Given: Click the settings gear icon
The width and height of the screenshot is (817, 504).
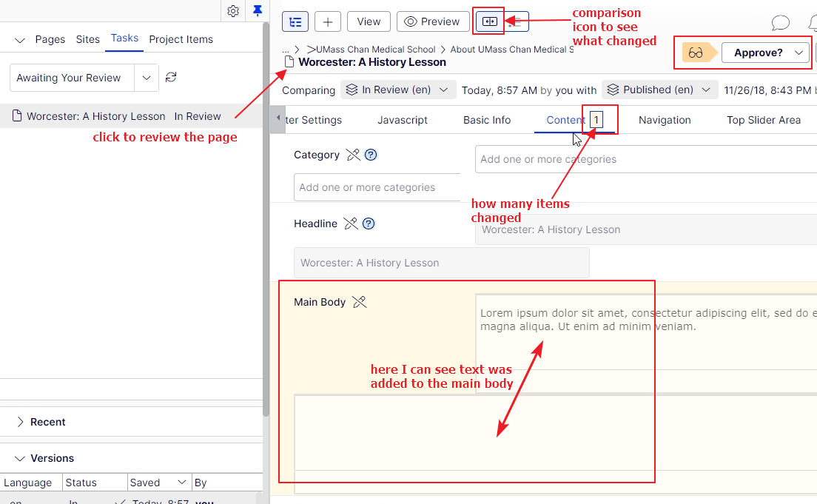Looking at the screenshot, I should tap(233, 11).
